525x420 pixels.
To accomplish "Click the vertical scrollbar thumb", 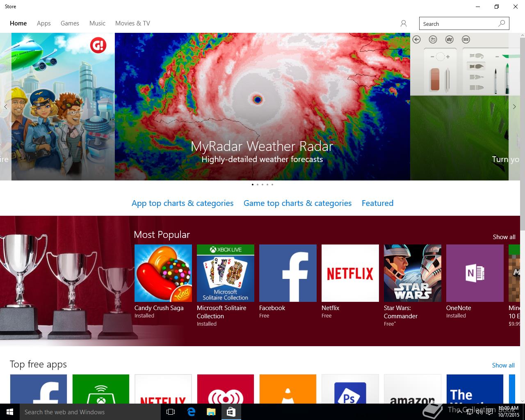I will (523, 134).
